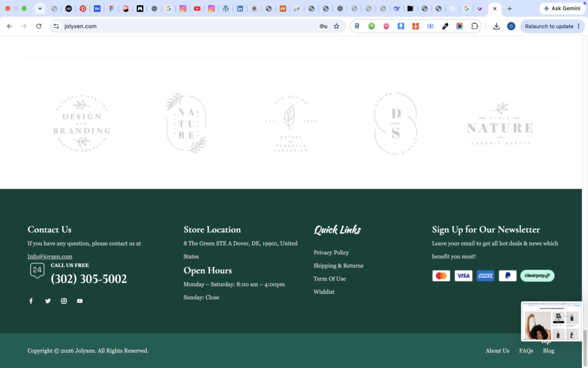Open the Twitter social icon
Screen dimensions: 588x368
48,301
